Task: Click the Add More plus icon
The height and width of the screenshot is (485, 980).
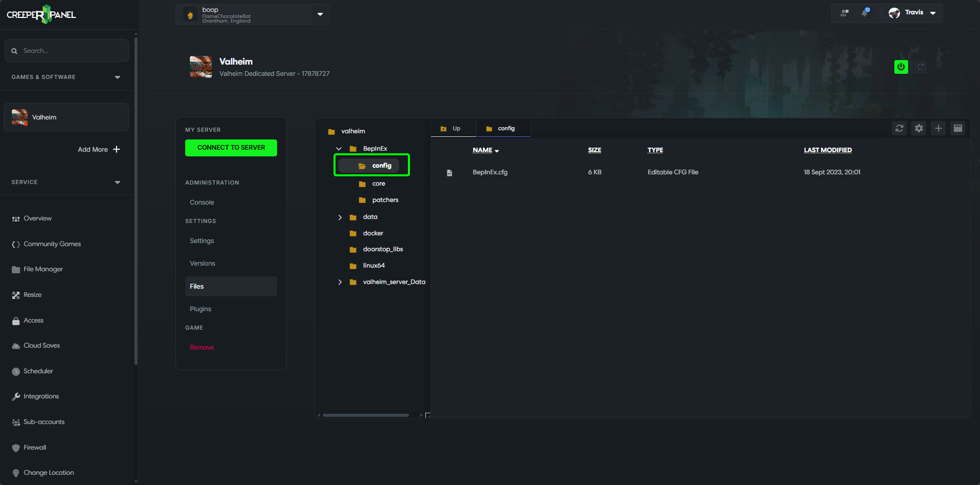Action: point(116,149)
